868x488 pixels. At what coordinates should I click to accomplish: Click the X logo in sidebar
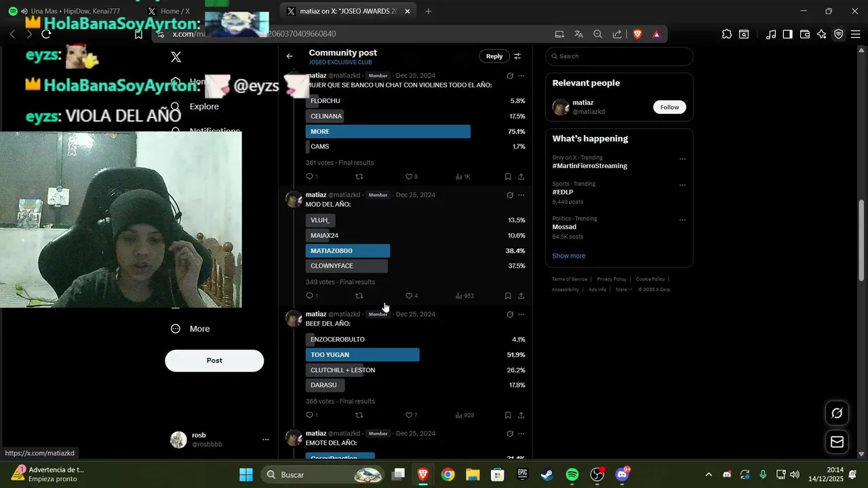pos(176,58)
